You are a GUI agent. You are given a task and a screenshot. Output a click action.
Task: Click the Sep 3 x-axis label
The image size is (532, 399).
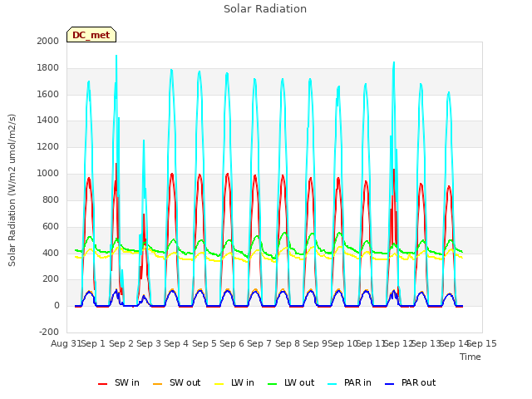149,343
